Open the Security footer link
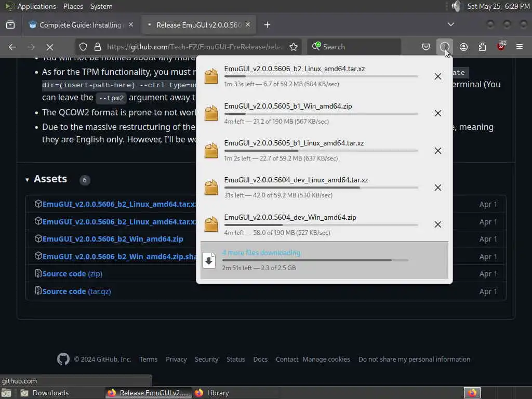Viewport: 532px width, 399px height. point(206,360)
